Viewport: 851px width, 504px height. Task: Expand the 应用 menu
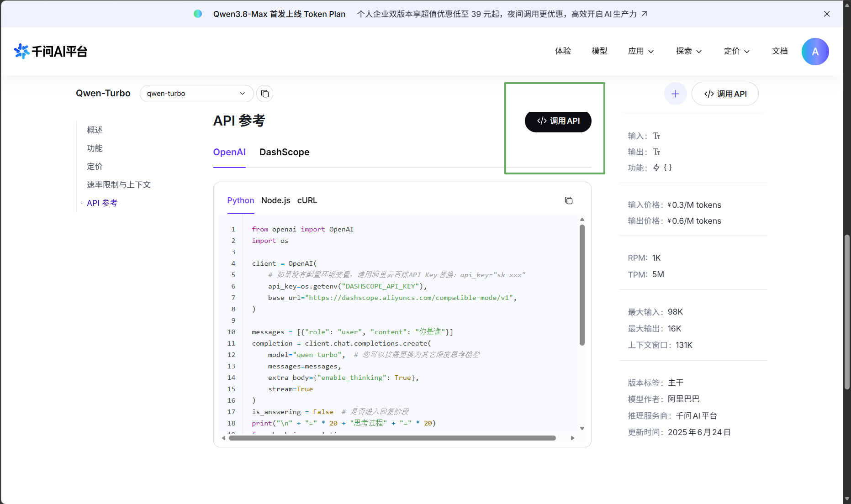point(641,51)
